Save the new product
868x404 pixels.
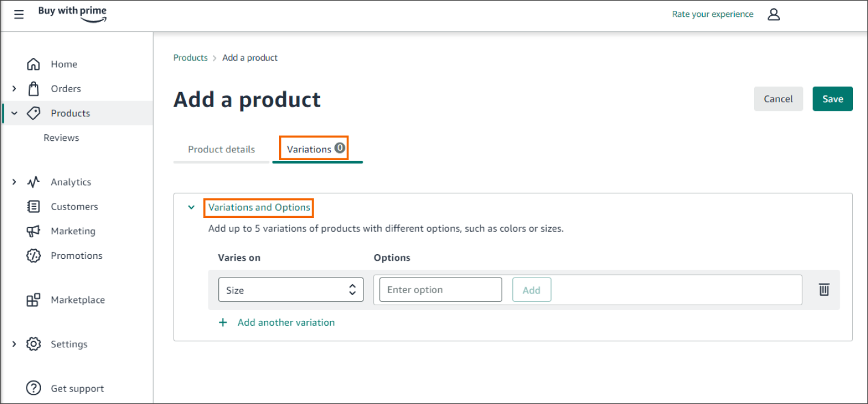tap(832, 99)
